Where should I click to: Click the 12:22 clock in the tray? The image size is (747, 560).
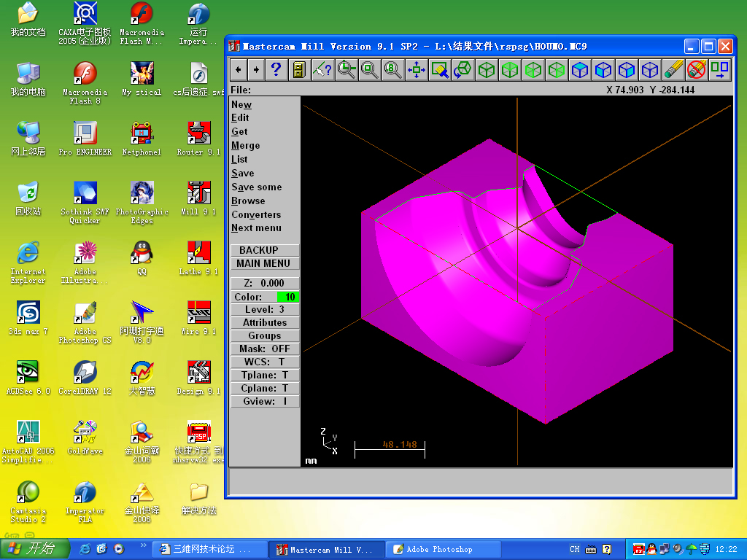pos(726,549)
